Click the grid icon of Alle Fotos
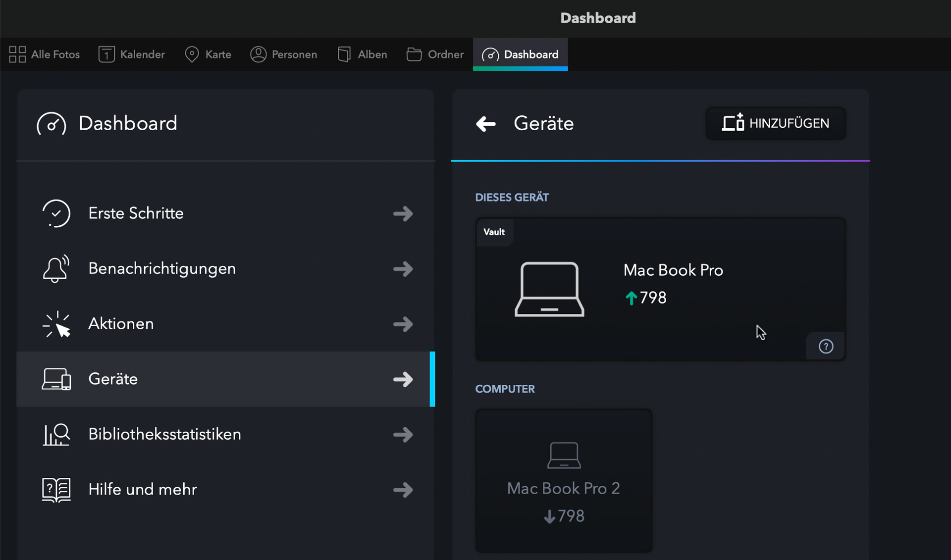The image size is (951, 560). [17, 54]
